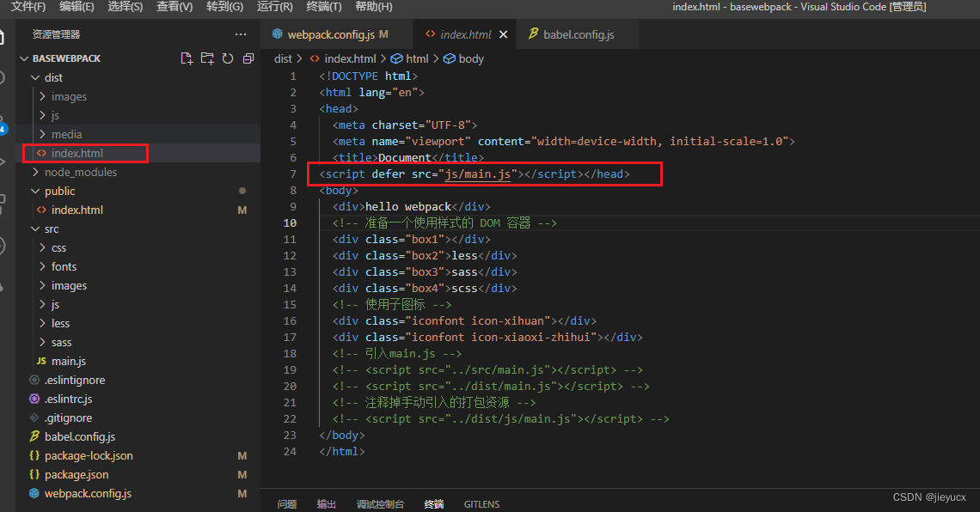Expand the js folder under dist
980x512 pixels.
[x=138, y=115]
